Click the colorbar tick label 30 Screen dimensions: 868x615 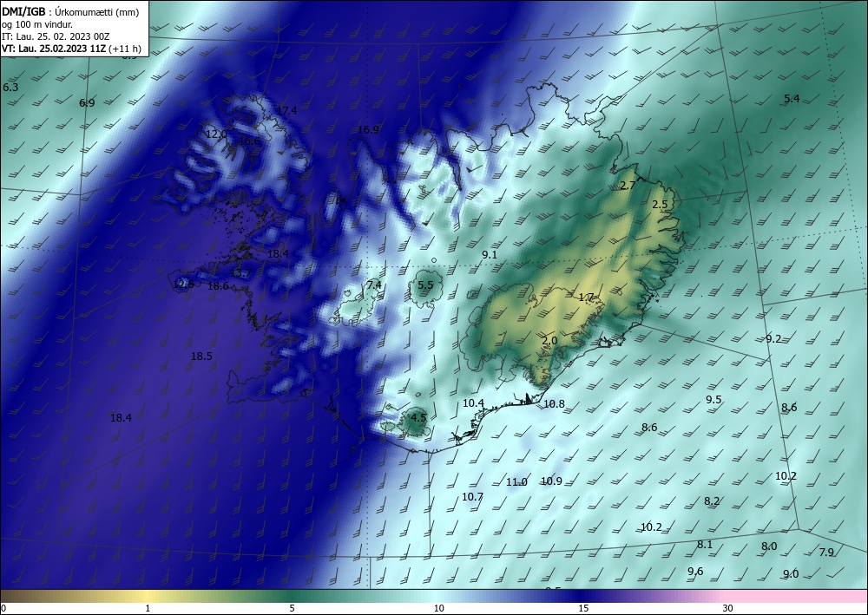coord(728,608)
